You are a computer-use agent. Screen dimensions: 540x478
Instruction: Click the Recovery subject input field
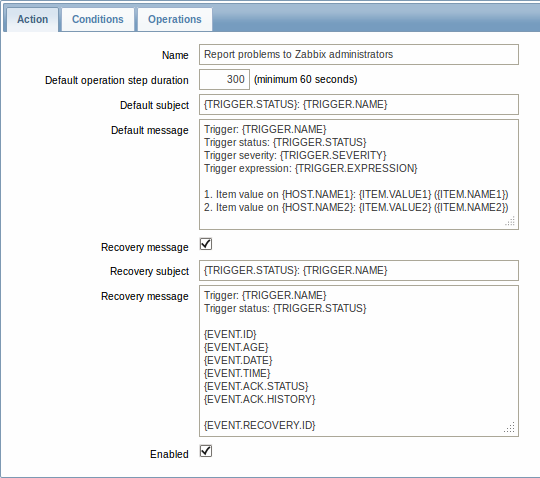(x=359, y=270)
